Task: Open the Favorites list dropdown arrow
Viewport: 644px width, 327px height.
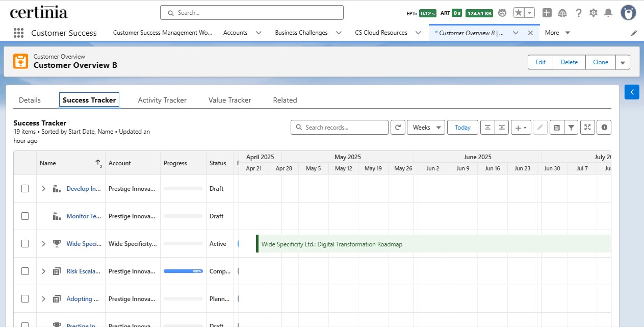Action: tap(530, 13)
